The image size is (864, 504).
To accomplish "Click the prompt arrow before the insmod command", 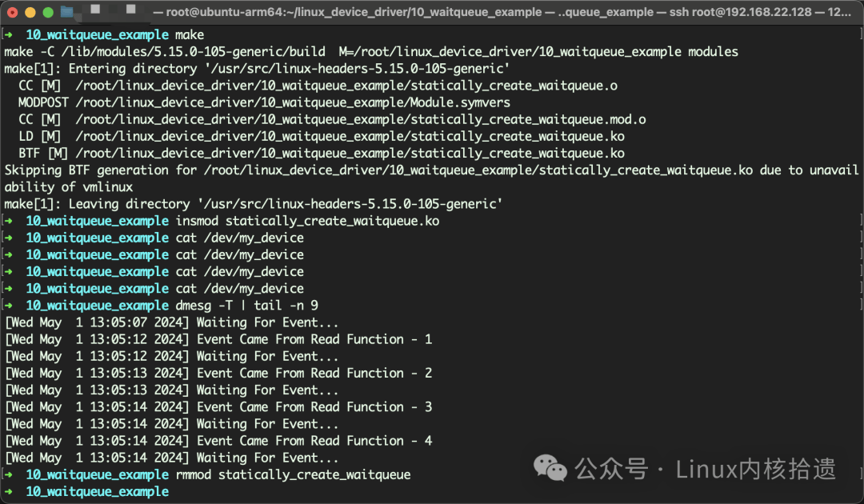I will (8, 221).
